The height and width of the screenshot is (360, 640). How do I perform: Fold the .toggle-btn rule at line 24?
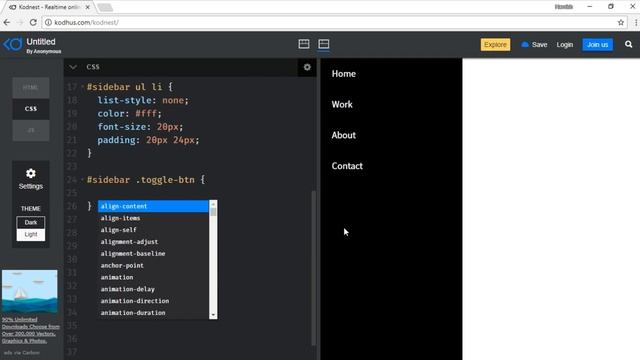[82, 180]
